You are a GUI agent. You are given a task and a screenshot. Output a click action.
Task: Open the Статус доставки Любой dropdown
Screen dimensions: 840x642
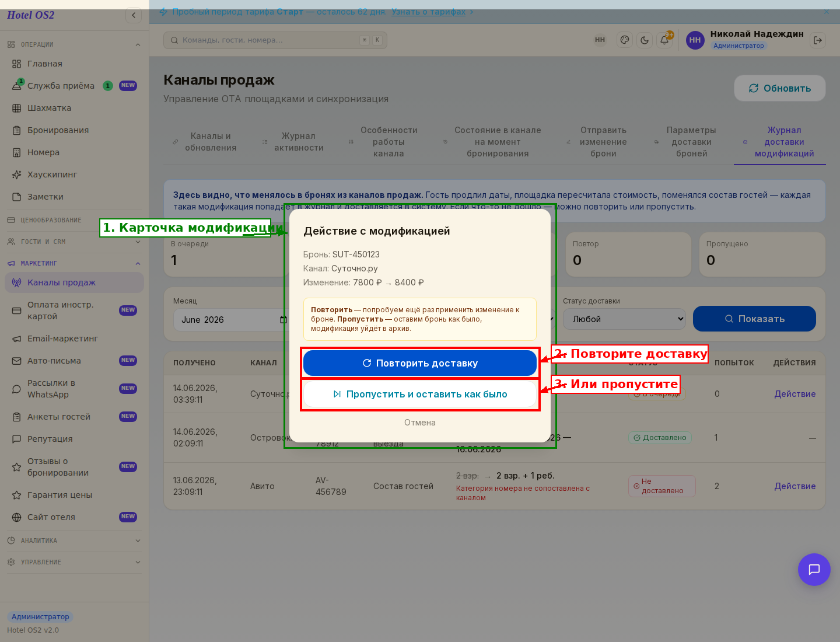625,319
